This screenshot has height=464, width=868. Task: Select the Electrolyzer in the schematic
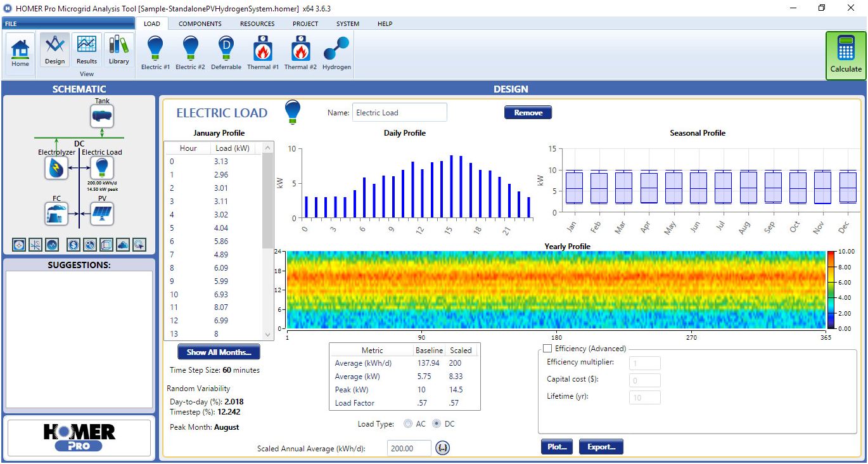[x=56, y=168]
